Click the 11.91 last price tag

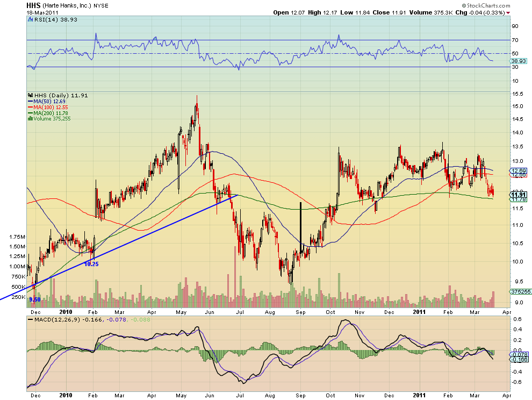click(x=519, y=195)
